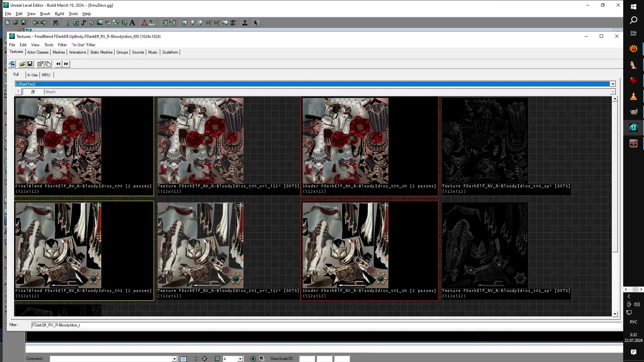Open the Music browser note icon
The image size is (644, 362).
pyautogui.click(x=84, y=22)
